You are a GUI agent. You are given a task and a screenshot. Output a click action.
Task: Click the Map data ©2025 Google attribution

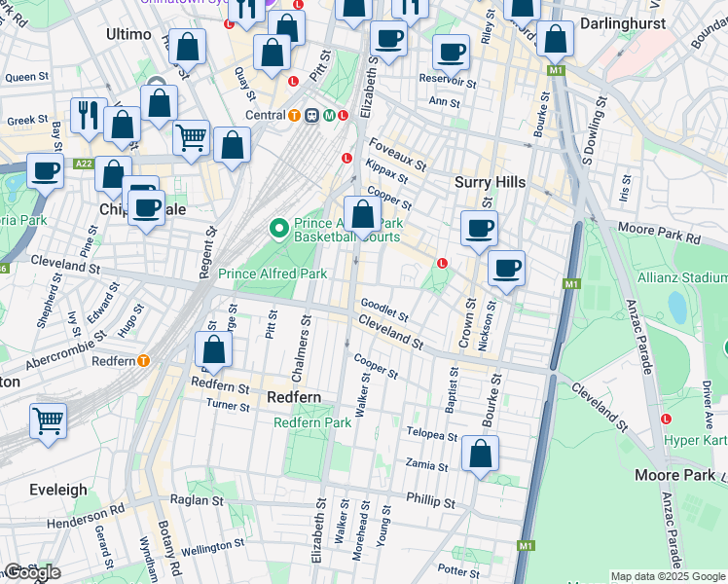pyautogui.click(x=669, y=577)
